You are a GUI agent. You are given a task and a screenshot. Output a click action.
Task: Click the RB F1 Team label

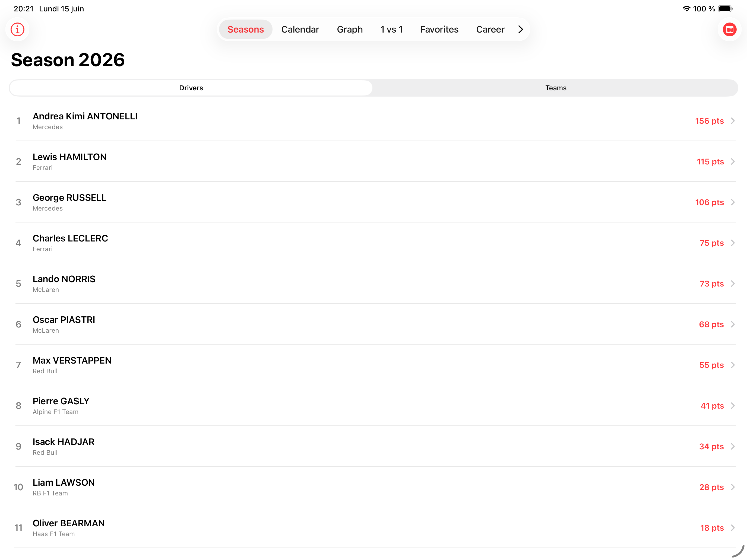click(50, 493)
